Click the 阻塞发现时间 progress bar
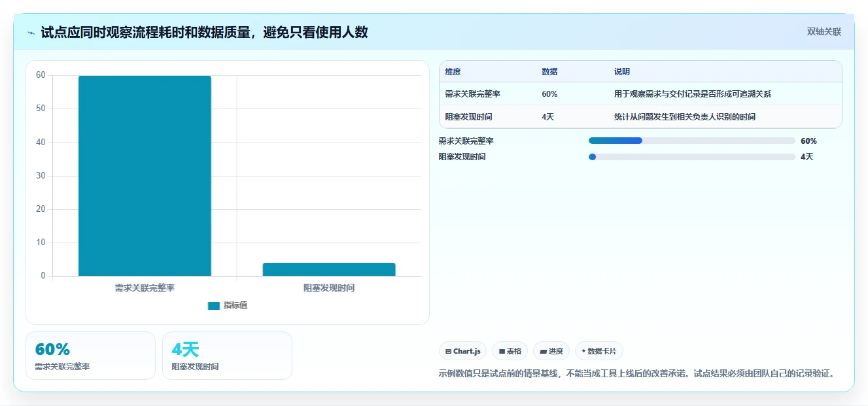Image resolution: width=868 pixels, height=406 pixels. [692, 157]
